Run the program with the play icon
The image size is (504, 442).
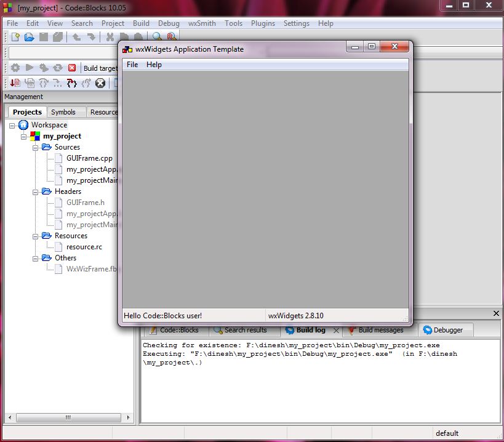click(x=28, y=68)
